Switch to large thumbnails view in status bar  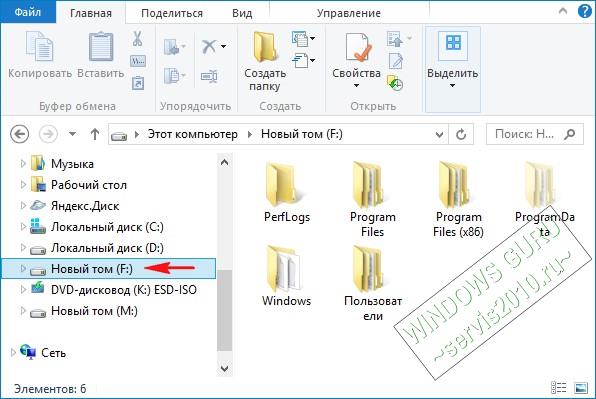pyautogui.click(x=581, y=388)
